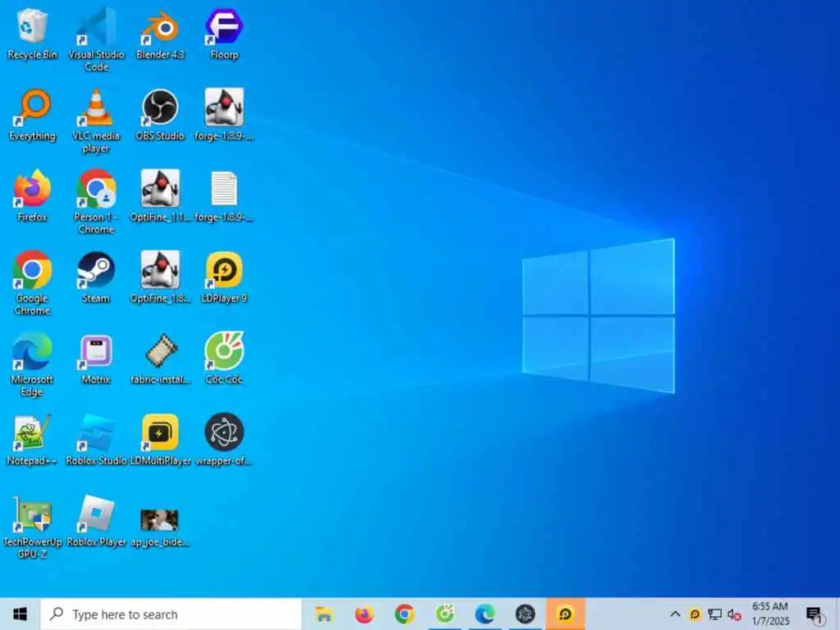Image resolution: width=840 pixels, height=630 pixels.
Task: Select the OptiFine_1.8... jar file
Action: click(x=160, y=277)
